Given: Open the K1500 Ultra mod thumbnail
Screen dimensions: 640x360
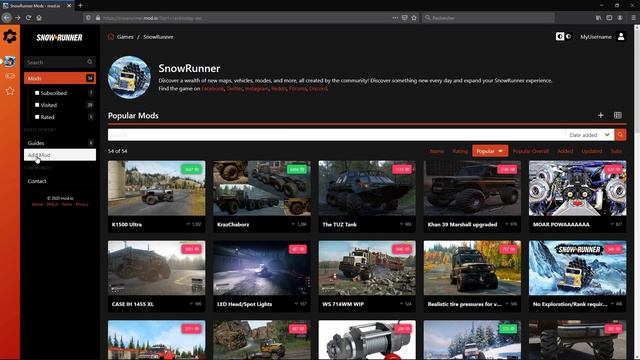Looking at the screenshot, I should pyautogui.click(x=157, y=188).
